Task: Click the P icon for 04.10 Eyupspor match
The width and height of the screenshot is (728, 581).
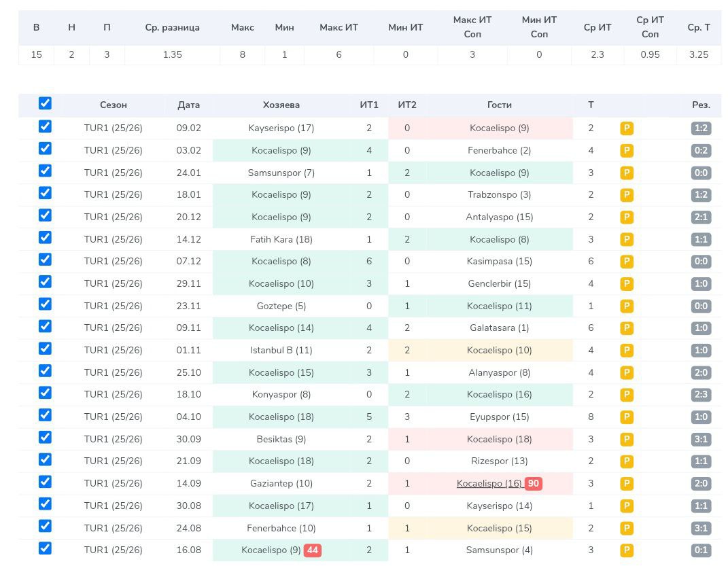Action: [627, 417]
